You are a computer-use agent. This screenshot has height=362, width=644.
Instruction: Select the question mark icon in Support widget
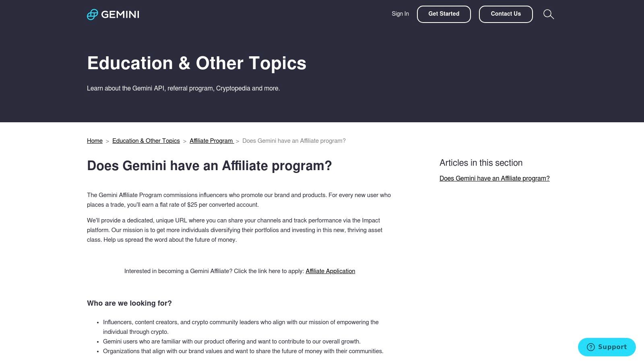coord(590,347)
